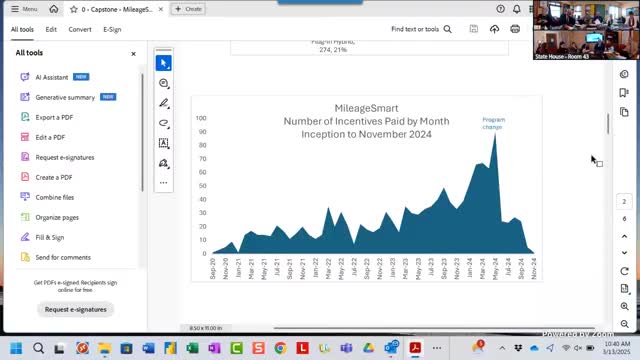Image resolution: width=640 pixels, height=360 pixels.
Task: Click the Request e-signatures pill button
Action: tap(76, 309)
